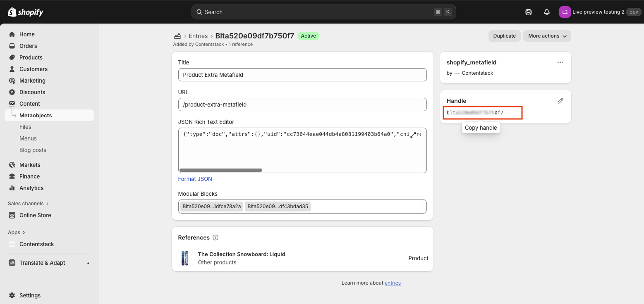Open the shopify_metafield three-dot menu
Image resolution: width=644 pixels, height=304 pixels.
[x=560, y=62]
